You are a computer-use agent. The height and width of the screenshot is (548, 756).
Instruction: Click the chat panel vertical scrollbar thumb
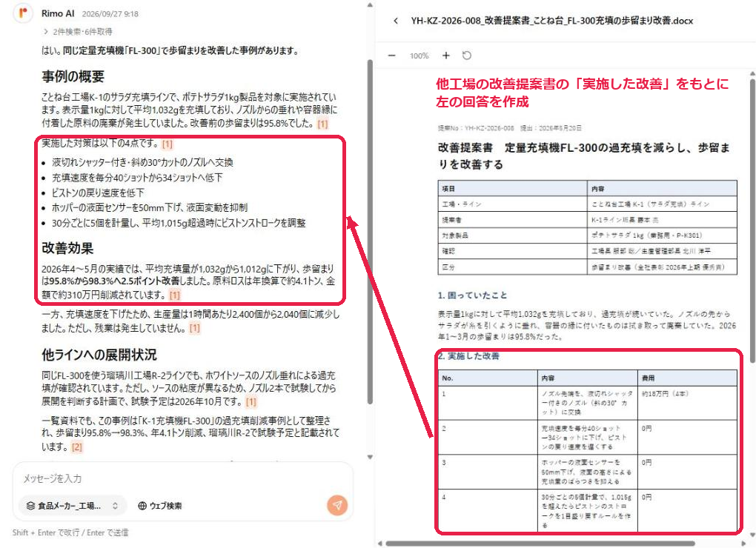370,232
